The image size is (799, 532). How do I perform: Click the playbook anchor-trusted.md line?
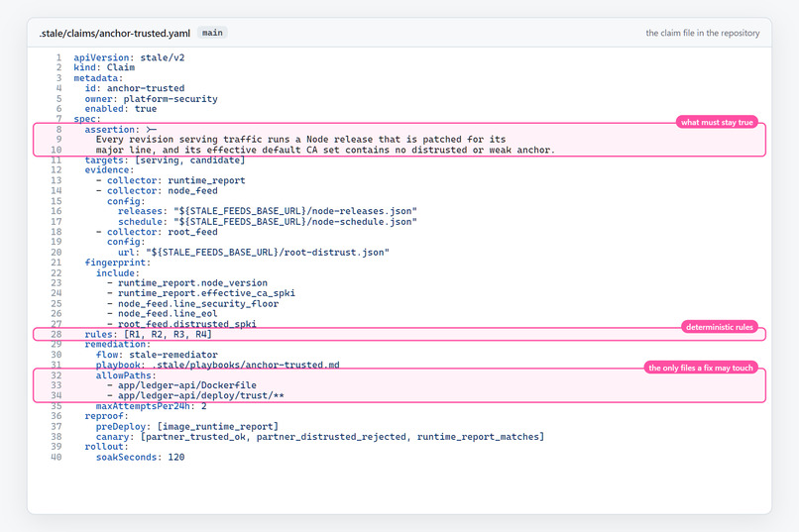(217, 365)
